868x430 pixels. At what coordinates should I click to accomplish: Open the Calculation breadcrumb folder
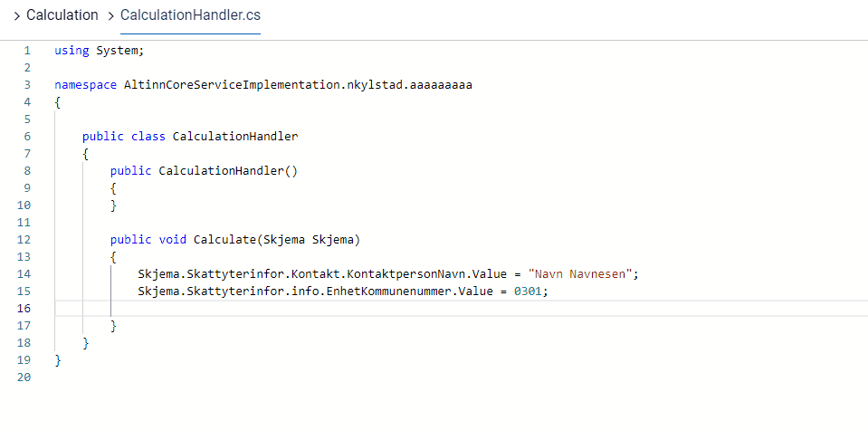(x=62, y=15)
